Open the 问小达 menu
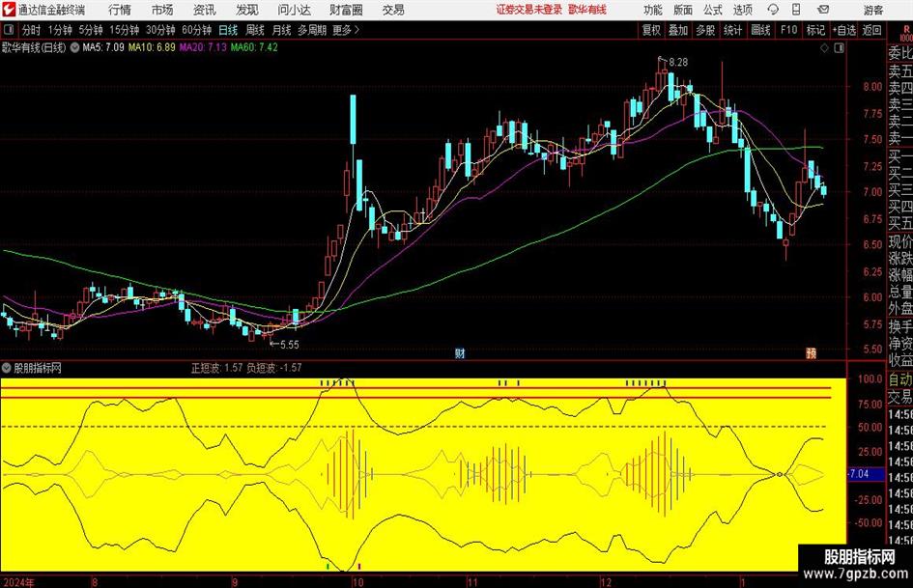Viewport: 913px width, 588px height. pos(294,10)
